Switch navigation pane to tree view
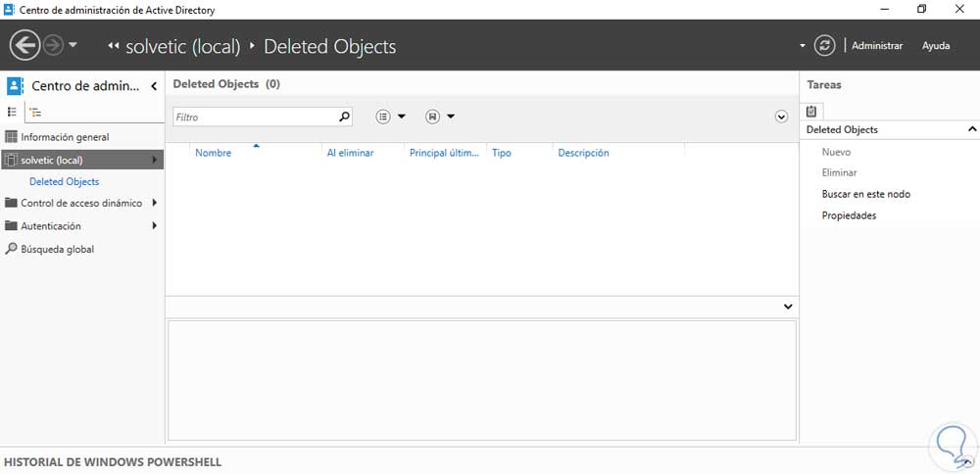This screenshot has width=980, height=474. [35, 113]
